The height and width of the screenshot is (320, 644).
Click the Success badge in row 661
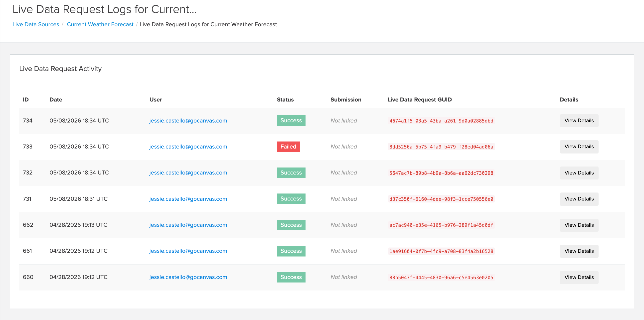[291, 251]
